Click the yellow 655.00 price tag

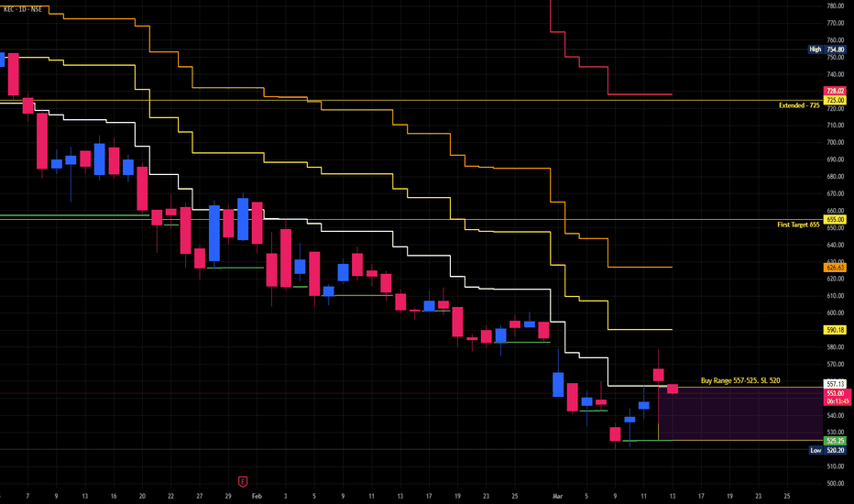tap(834, 220)
